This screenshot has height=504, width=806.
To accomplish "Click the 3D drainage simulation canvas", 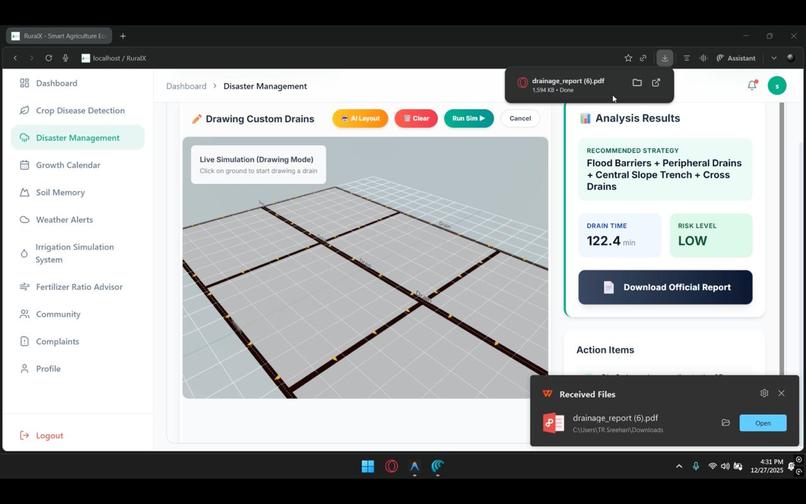I will [365, 267].
